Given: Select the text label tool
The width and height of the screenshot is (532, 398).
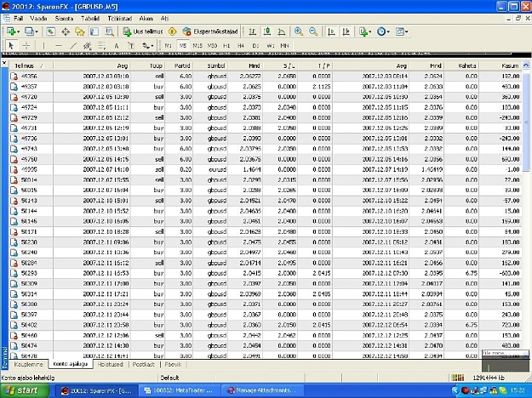Looking at the screenshot, I should pos(131,45).
